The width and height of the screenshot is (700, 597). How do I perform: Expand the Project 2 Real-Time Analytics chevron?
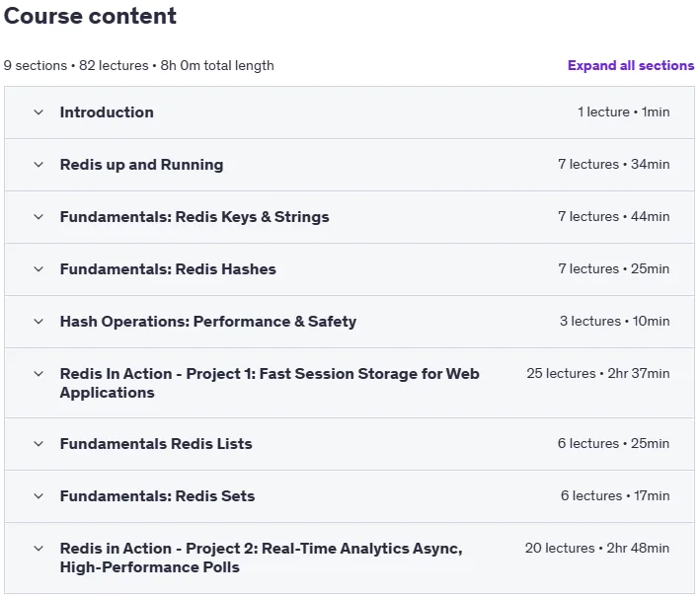pyautogui.click(x=39, y=549)
